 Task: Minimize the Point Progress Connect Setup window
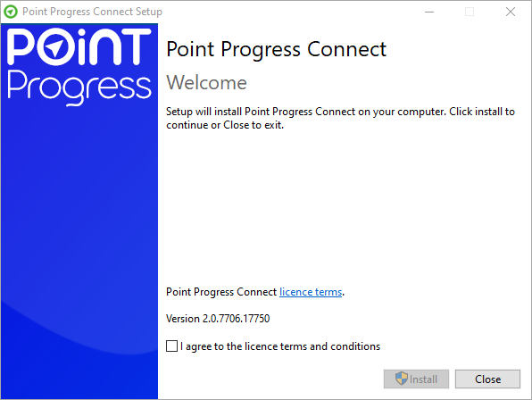(429, 12)
